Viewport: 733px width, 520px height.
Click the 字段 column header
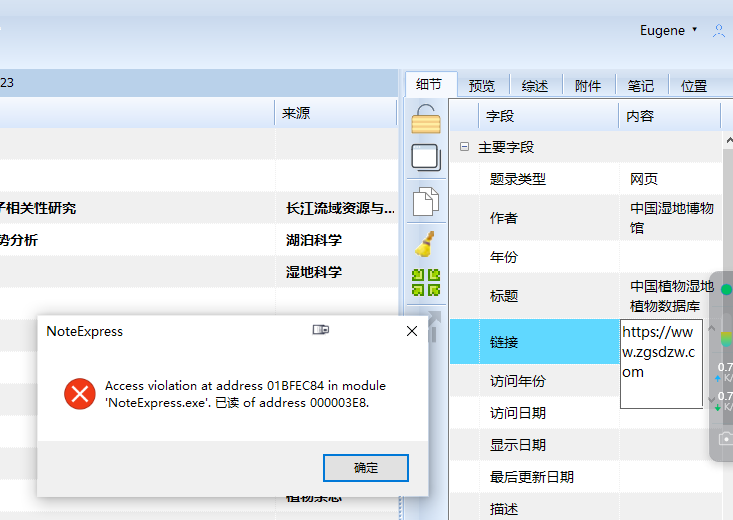549,116
